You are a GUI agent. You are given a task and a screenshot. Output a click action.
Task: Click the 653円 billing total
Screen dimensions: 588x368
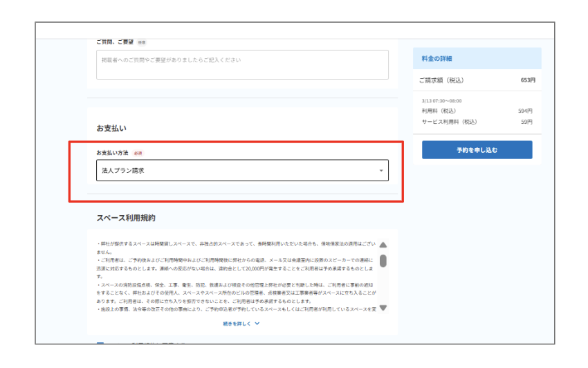click(x=528, y=80)
